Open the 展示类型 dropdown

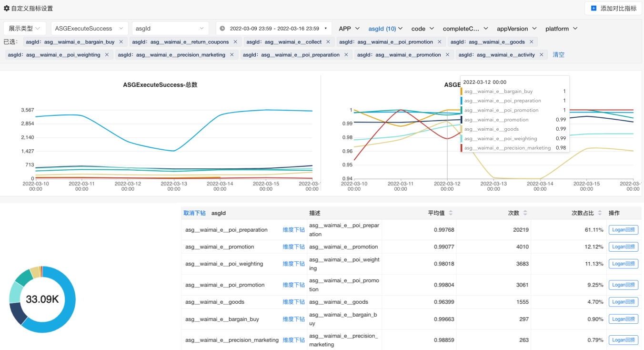(25, 29)
